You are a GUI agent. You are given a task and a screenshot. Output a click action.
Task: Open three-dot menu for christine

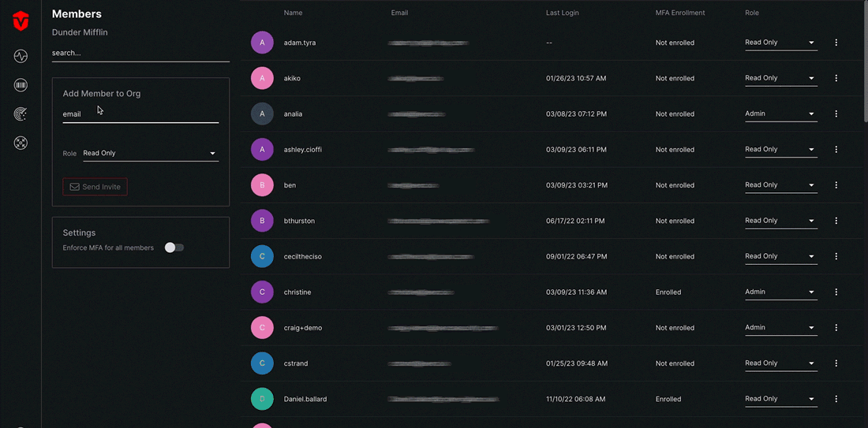pyautogui.click(x=836, y=292)
